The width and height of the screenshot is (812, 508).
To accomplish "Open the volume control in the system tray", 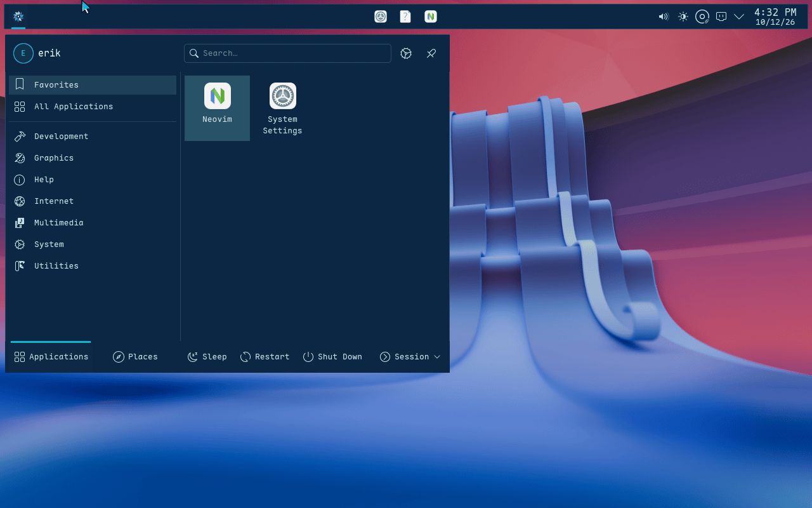I will [x=664, y=17].
